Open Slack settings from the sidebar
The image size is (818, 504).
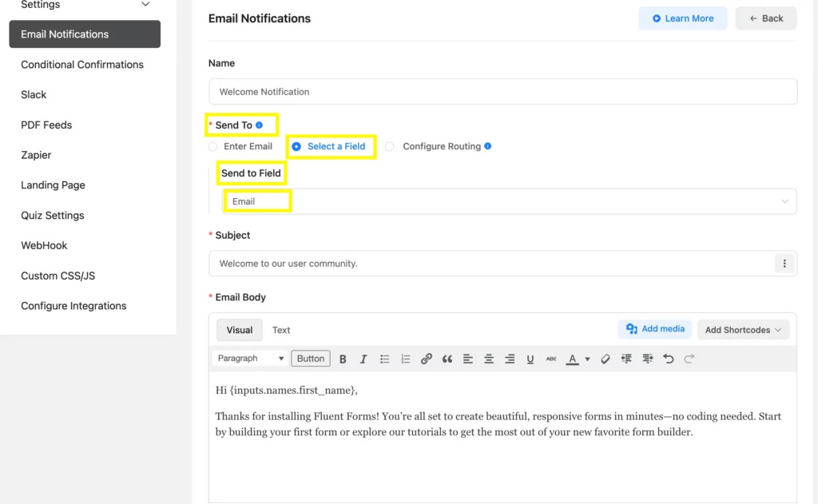pyautogui.click(x=34, y=94)
